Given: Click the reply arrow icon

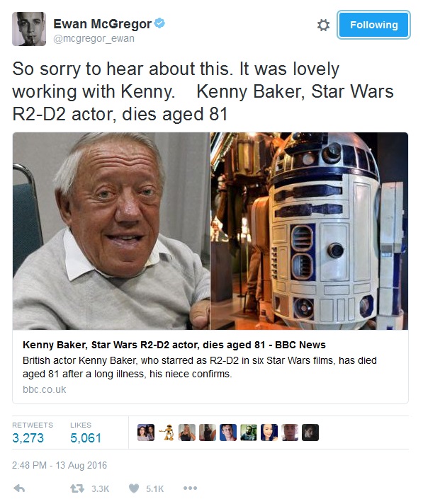Looking at the screenshot, I should click(19, 488).
